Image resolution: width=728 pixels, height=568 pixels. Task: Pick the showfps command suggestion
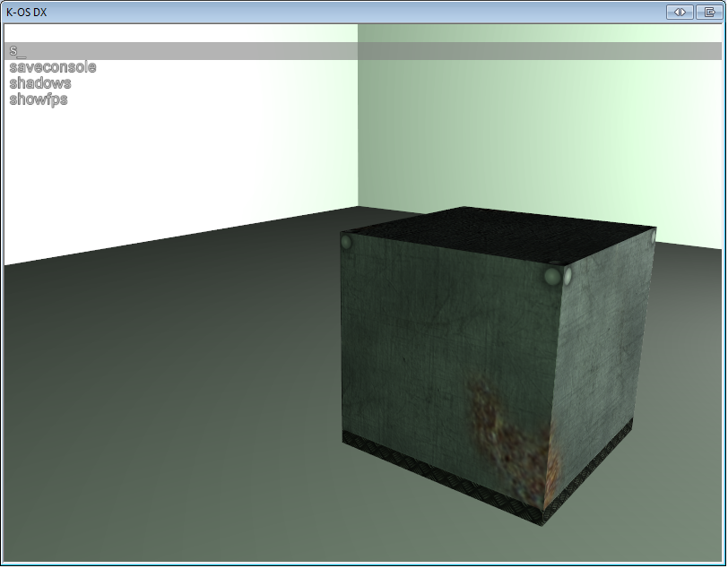pos(39,99)
